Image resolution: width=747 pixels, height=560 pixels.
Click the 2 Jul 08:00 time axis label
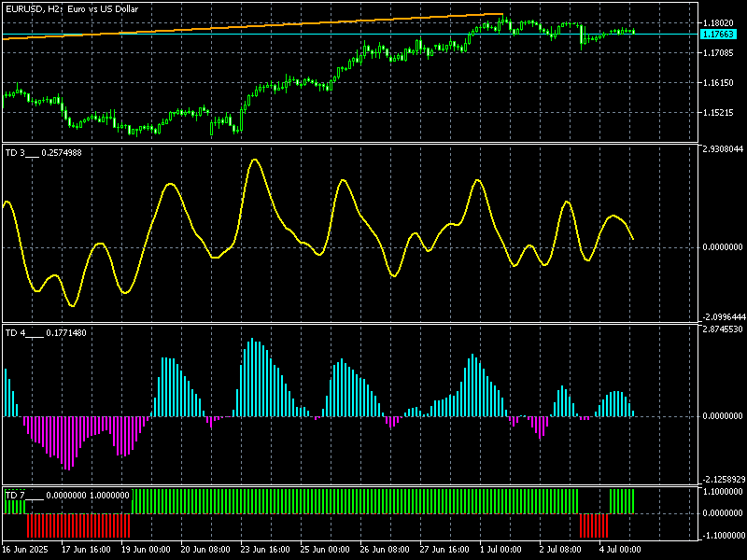[x=560, y=549]
